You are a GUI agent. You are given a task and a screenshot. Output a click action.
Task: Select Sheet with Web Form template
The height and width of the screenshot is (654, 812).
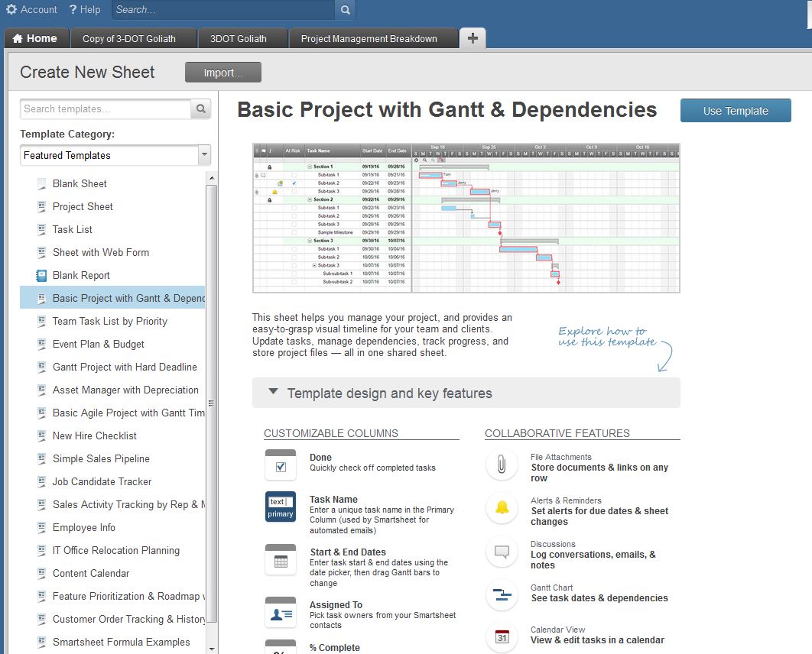(x=112, y=252)
